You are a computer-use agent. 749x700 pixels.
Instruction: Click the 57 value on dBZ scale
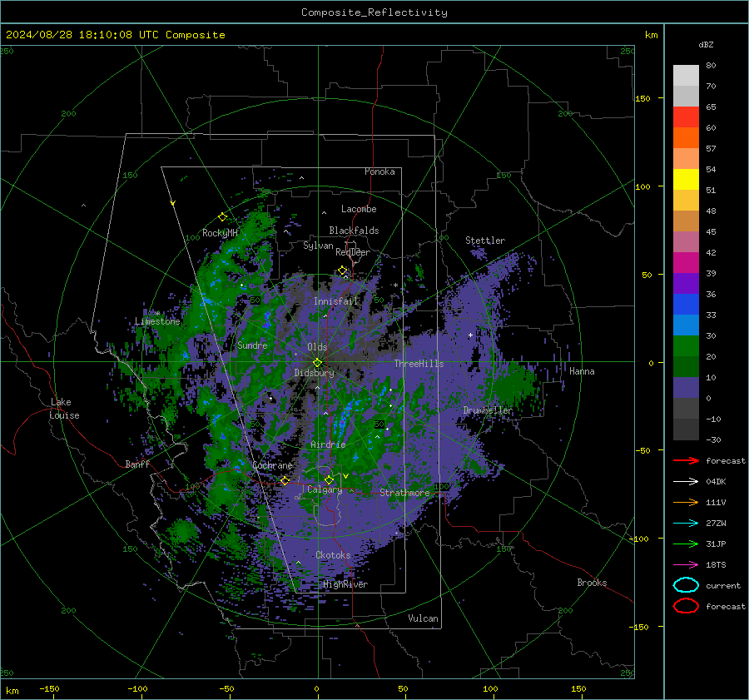pos(711,149)
